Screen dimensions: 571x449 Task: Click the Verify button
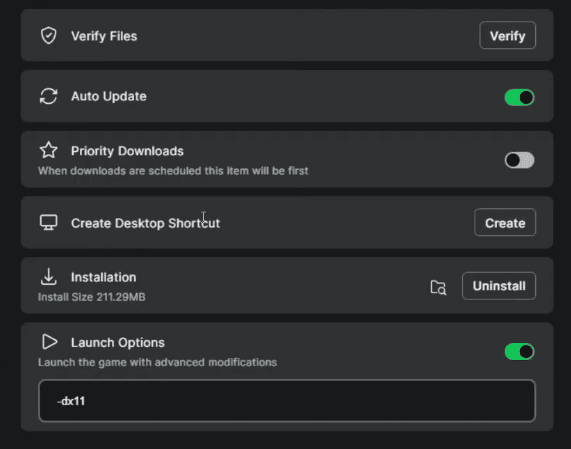pos(507,35)
